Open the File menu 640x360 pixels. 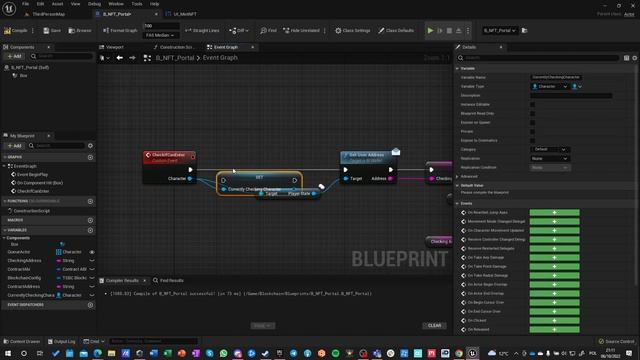coord(25,4)
